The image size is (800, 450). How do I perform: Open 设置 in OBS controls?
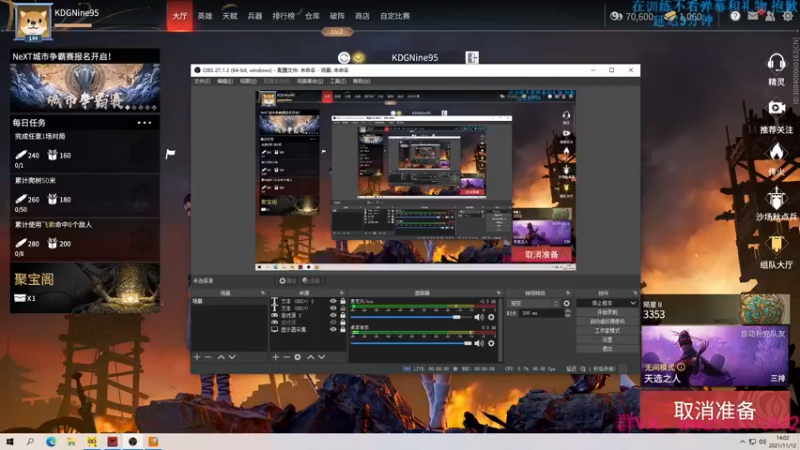[607, 340]
